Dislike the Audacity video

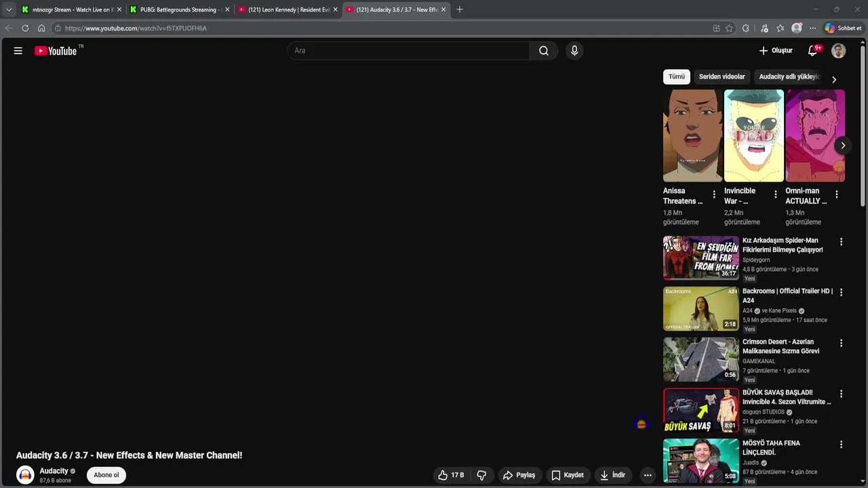(481, 475)
